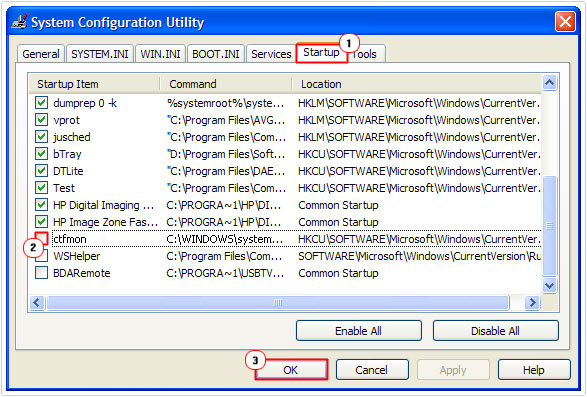Open the WIN.INI tab
This screenshot has width=587, height=397.
tap(160, 54)
